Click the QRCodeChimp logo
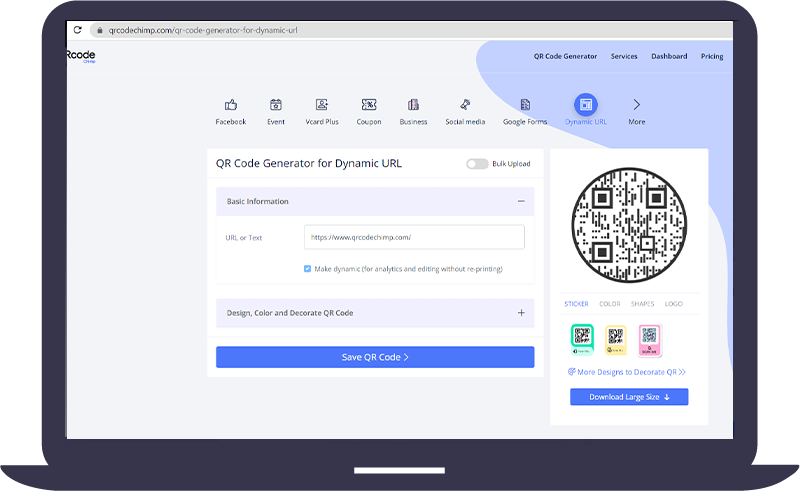Screen dimensions: 800x491 pyautogui.click(x=81, y=56)
